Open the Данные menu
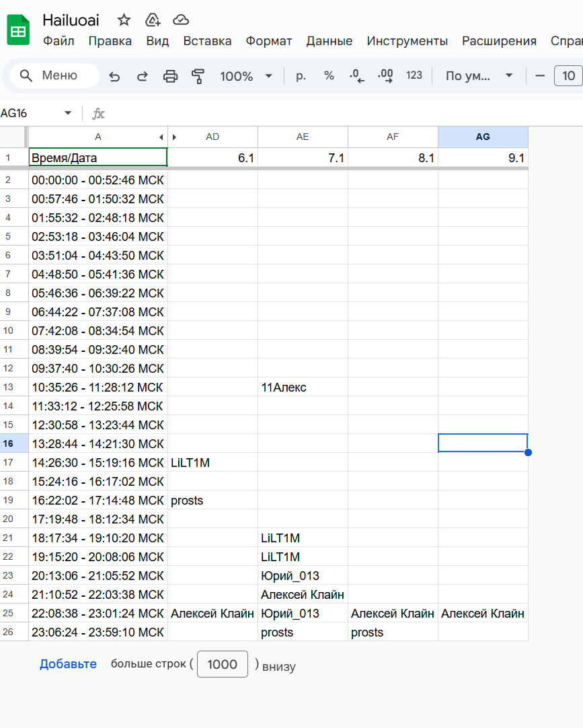The image size is (583, 728). pos(329,41)
